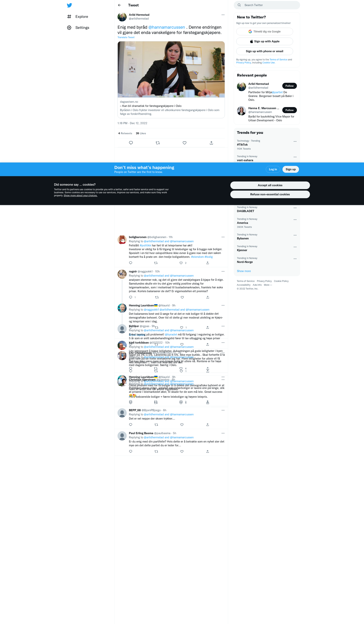
Task: Open the footer More menu
Action: pos(268,285)
